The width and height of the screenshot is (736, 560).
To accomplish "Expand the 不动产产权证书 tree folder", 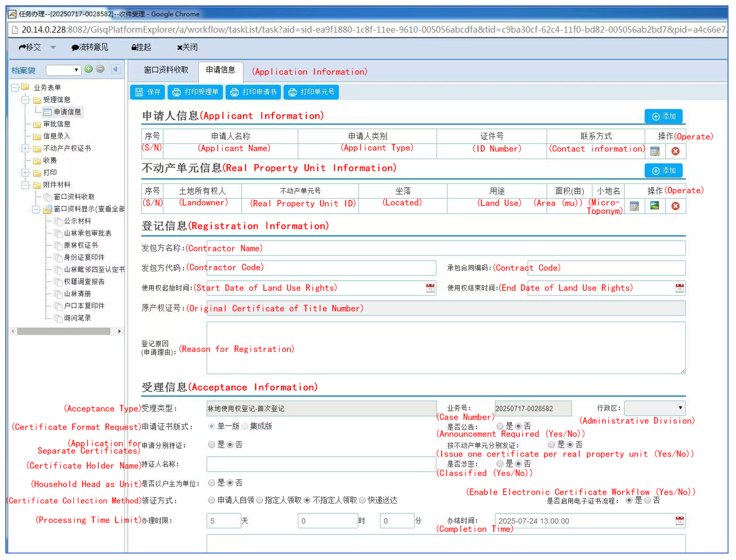I will 26,148.
